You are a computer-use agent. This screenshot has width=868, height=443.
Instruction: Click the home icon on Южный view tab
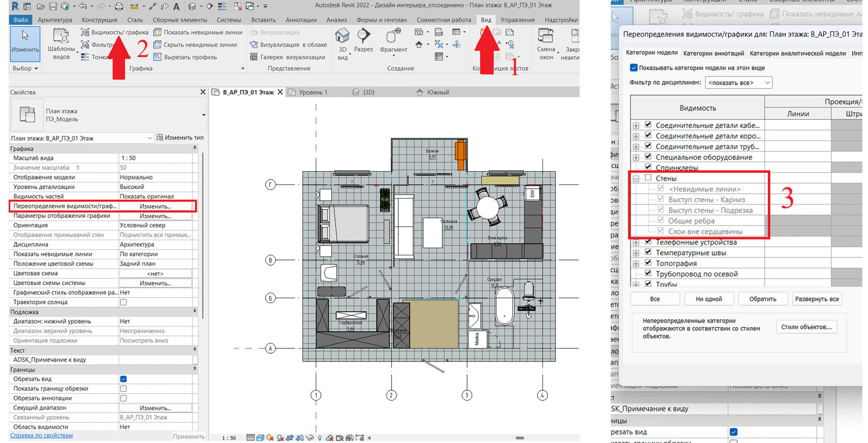click(x=420, y=92)
